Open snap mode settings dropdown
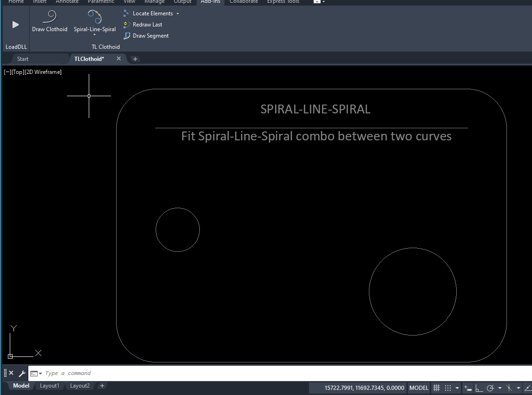Viewport: 532px width, 395px height. pos(457,388)
